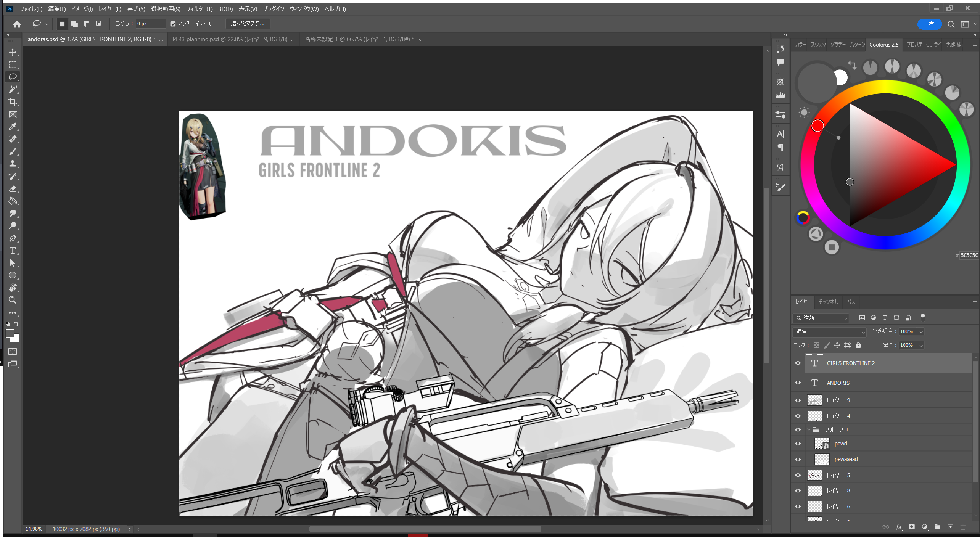Select the Ellipse shape tool
The width and height of the screenshot is (980, 537).
(x=13, y=275)
